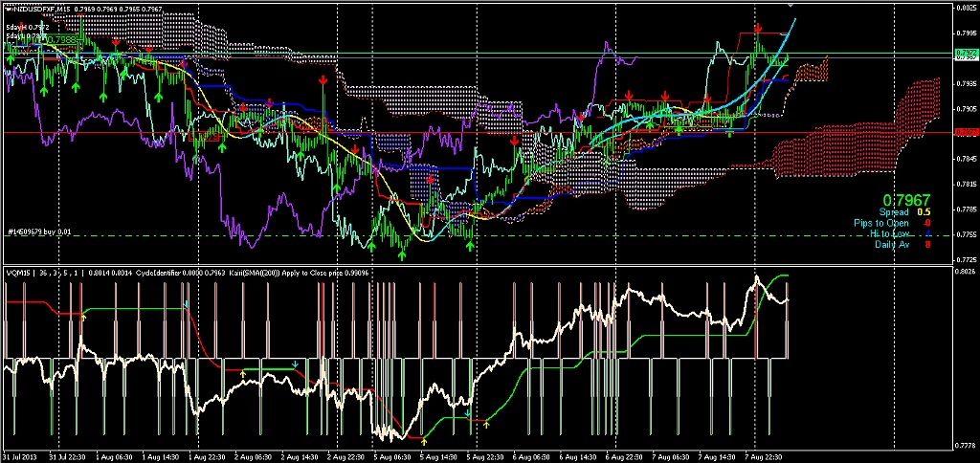Click the NZDUSDFXF,M15 chart title text
Viewport: 980px width, 463px height.
coord(41,10)
